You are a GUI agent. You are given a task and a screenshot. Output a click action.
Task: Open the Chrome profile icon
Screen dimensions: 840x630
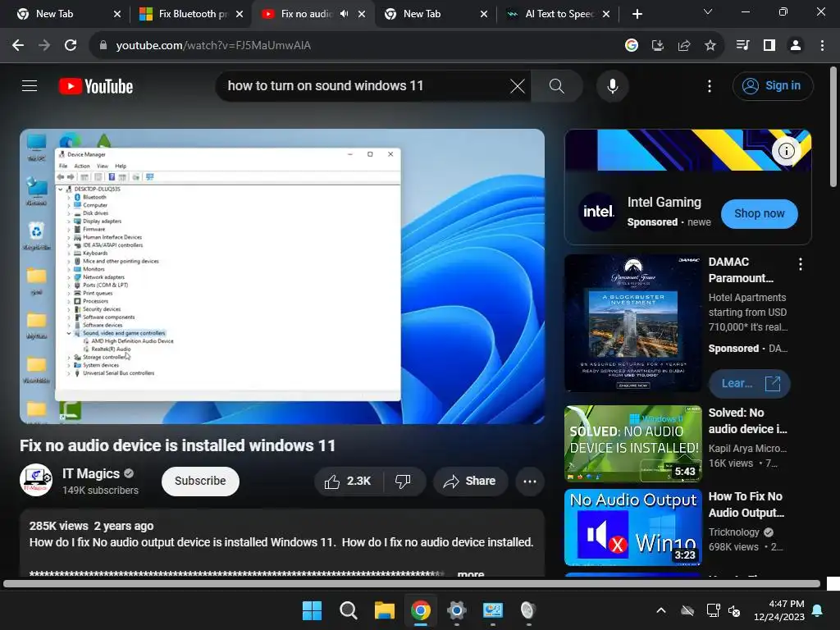(x=796, y=46)
